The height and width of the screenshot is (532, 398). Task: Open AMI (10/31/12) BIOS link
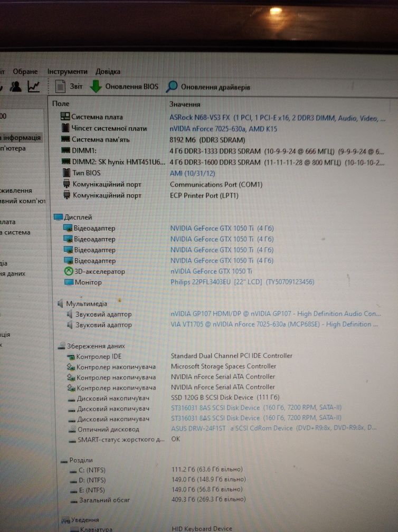(x=192, y=173)
